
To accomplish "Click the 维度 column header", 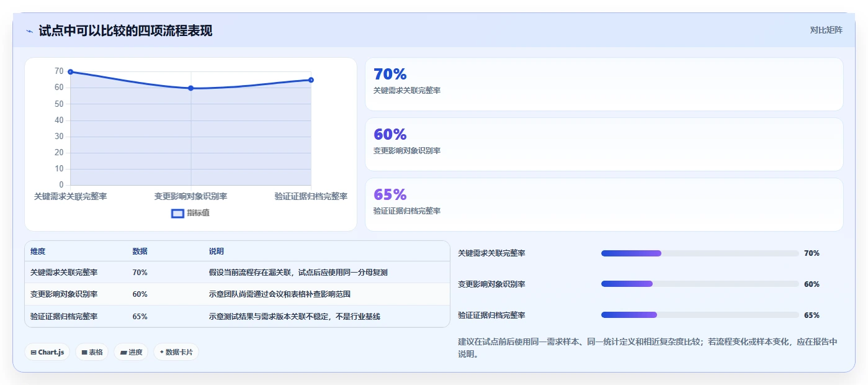I will point(38,251).
